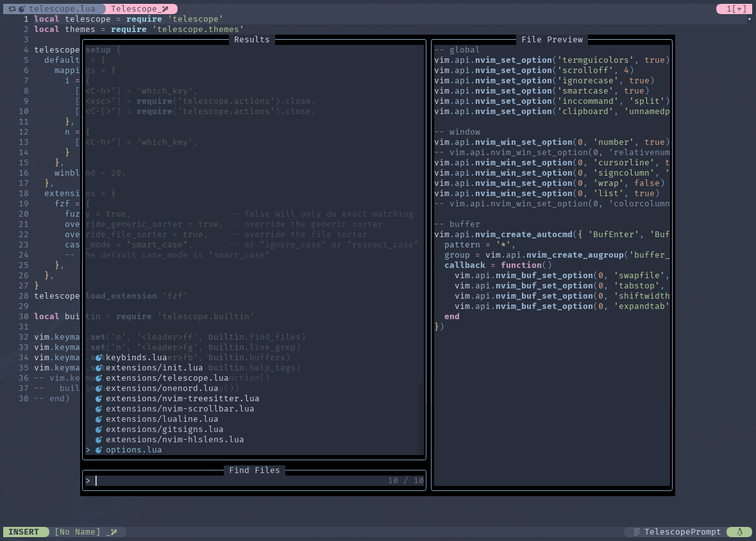Click the selection caret before options.lua
This screenshot has height=541, width=756.
(88, 449)
